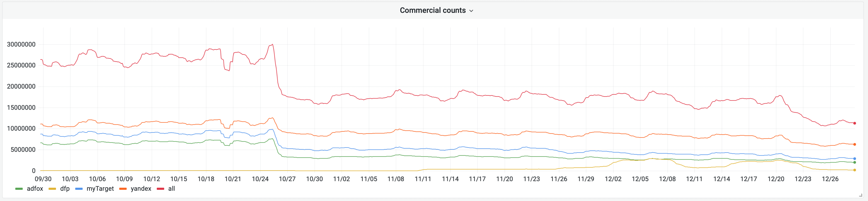Click the 09/30 x-axis date label
Screen dimensions: 868x201
click(43, 179)
